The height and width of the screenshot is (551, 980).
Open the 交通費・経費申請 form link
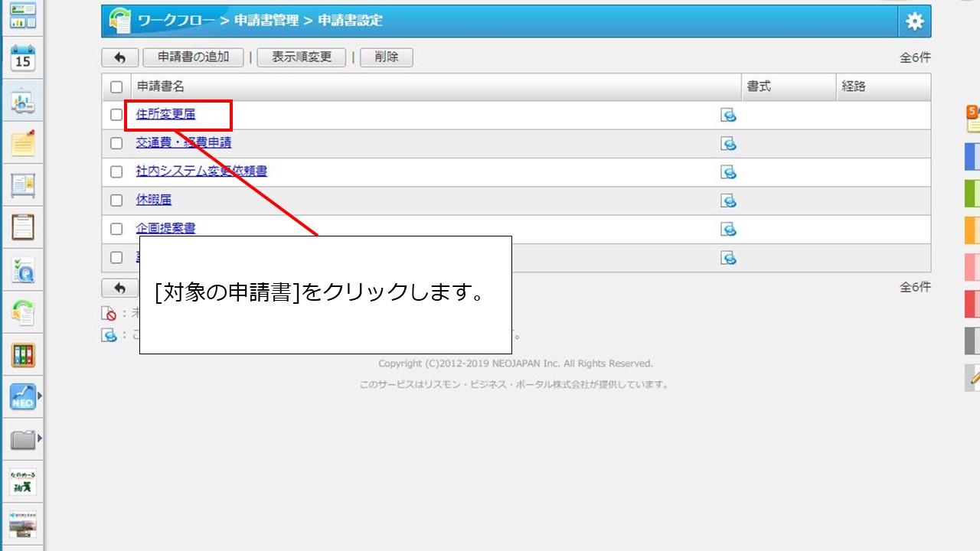pyautogui.click(x=184, y=143)
